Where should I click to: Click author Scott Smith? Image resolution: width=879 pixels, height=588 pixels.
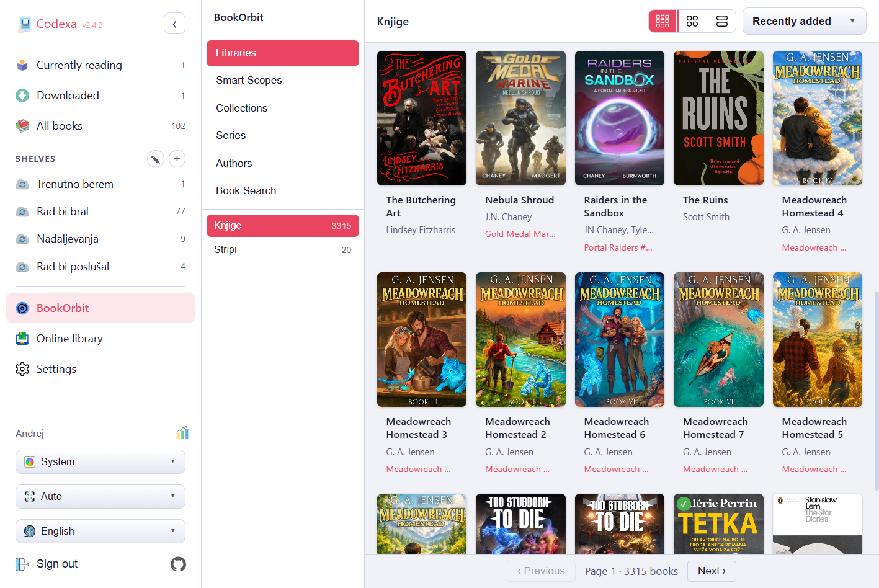tap(706, 217)
